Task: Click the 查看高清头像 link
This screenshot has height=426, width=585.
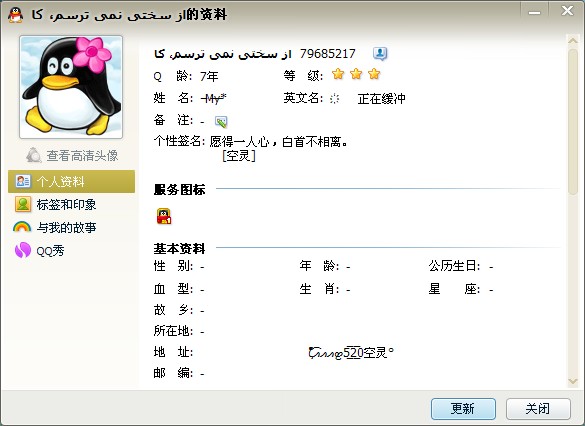Action: (x=82, y=156)
